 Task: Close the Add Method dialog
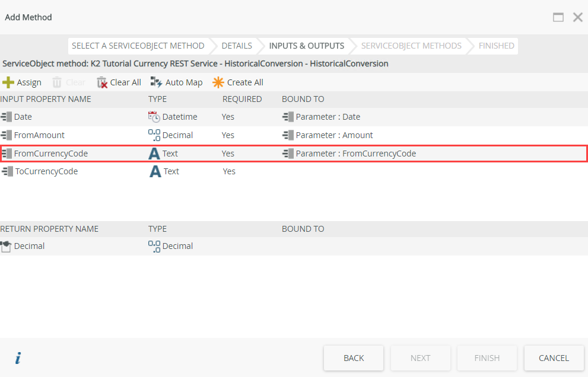point(577,18)
